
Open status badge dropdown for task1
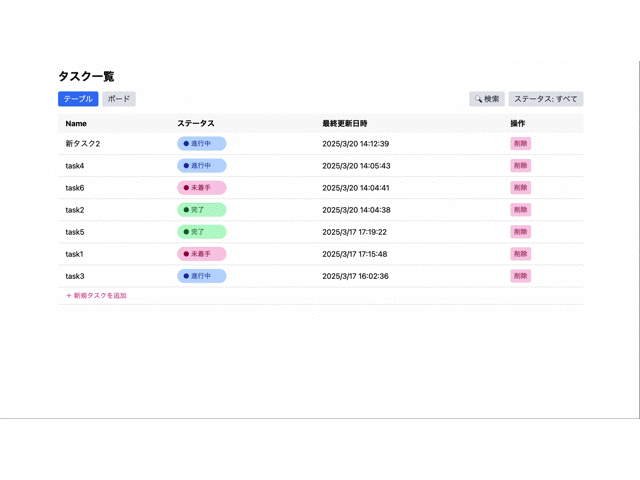(x=202, y=254)
